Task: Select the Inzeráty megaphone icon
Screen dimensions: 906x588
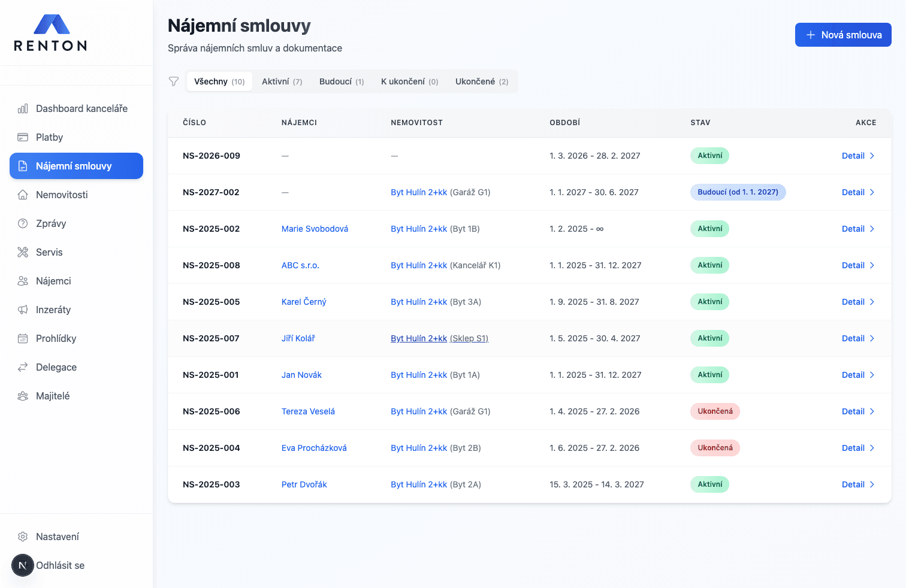Action: 23,310
